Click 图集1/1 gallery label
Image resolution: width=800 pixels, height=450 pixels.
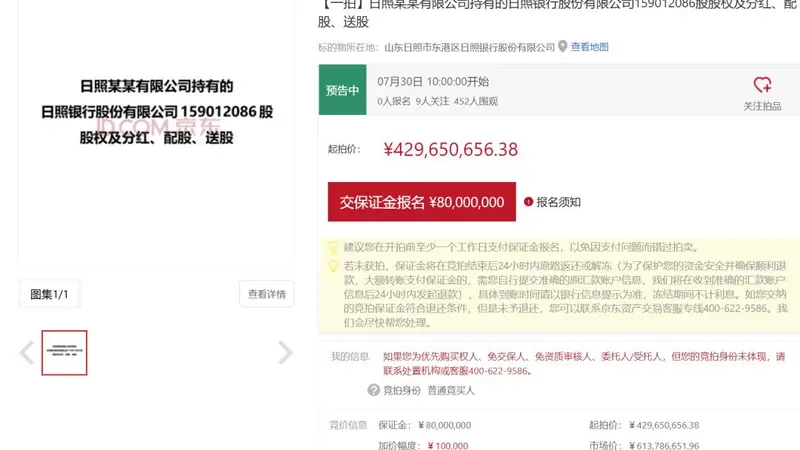click(49, 294)
